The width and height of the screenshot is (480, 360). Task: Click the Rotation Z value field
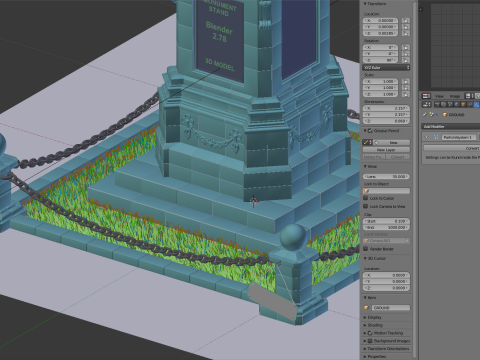[380, 60]
